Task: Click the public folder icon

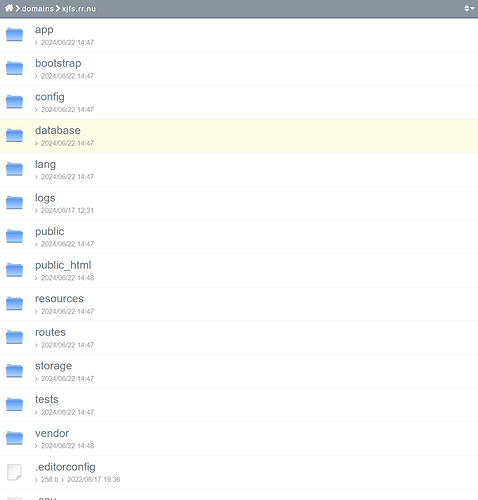Action: (14, 236)
